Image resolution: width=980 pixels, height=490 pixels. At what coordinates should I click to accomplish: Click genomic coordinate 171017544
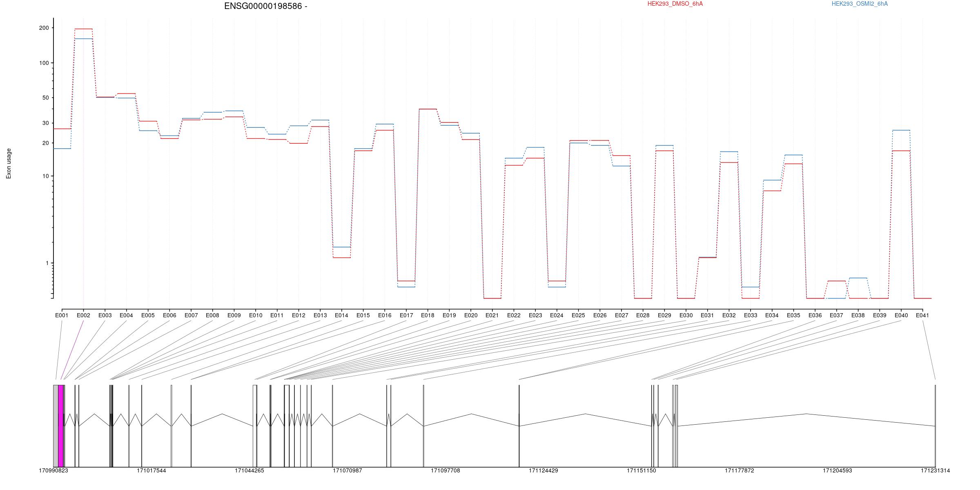click(x=151, y=470)
